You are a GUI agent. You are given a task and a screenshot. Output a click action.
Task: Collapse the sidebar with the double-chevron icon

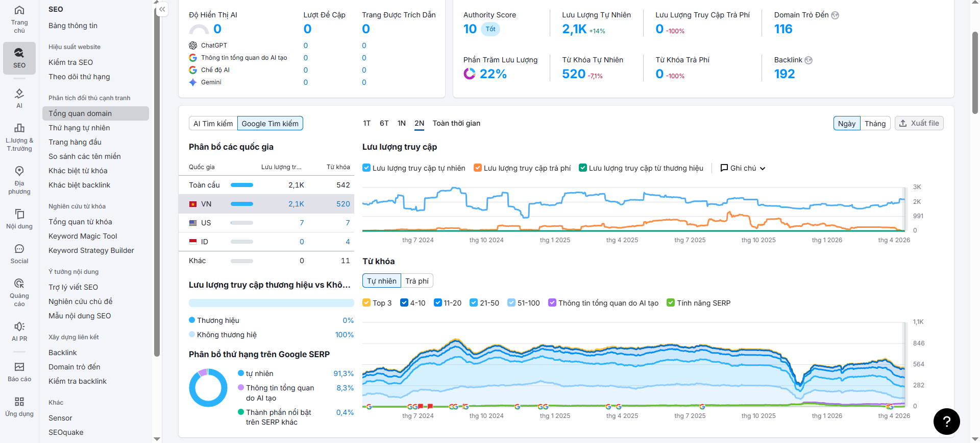(162, 9)
